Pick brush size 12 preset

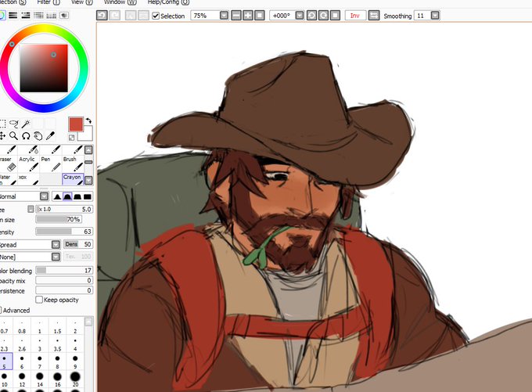tap(22, 379)
